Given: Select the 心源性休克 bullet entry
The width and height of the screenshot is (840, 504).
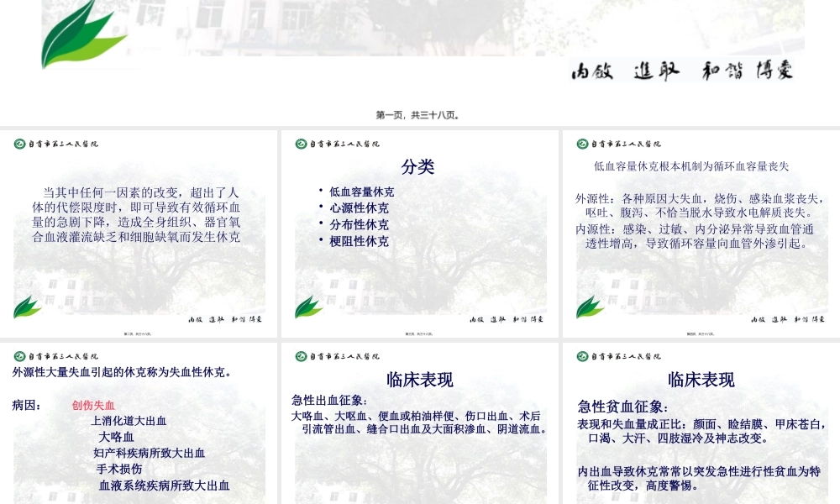Looking at the screenshot, I should click(x=361, y=208).
